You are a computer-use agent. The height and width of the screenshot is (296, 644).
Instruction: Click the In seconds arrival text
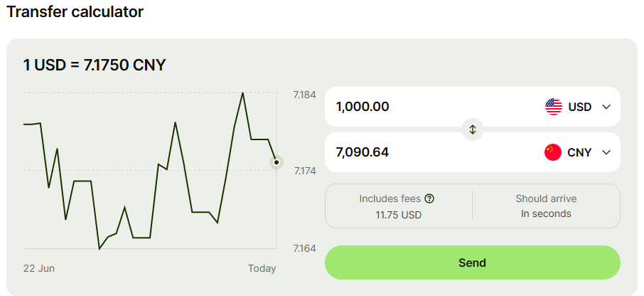click(546, 213)
